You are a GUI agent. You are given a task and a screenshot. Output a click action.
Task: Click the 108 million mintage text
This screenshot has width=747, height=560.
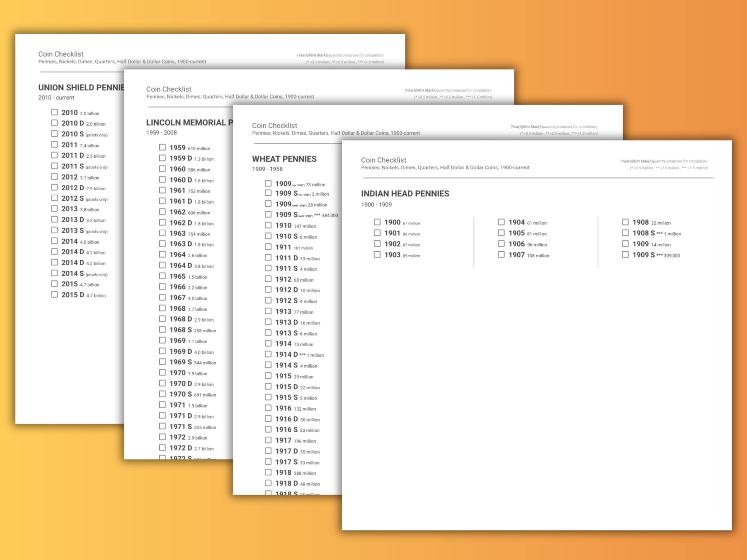[538, 256]
